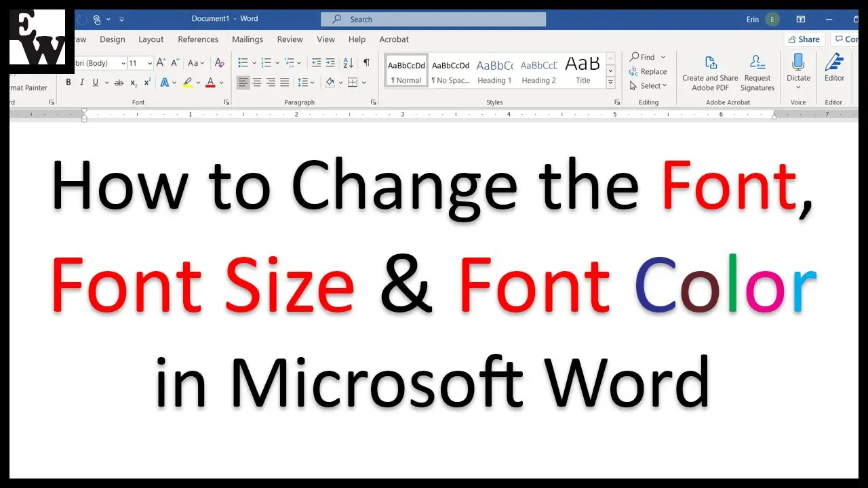Click the Dictate microphone icon

[798, 62]
